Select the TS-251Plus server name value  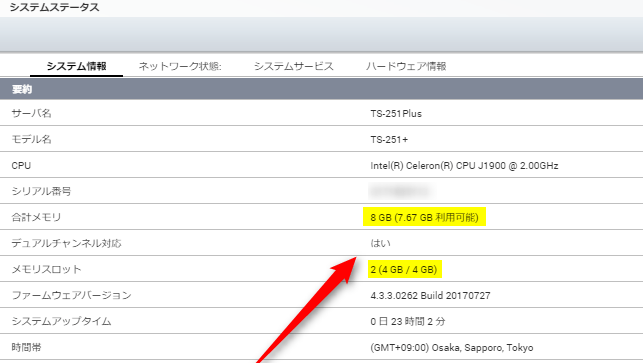point(396,114)
